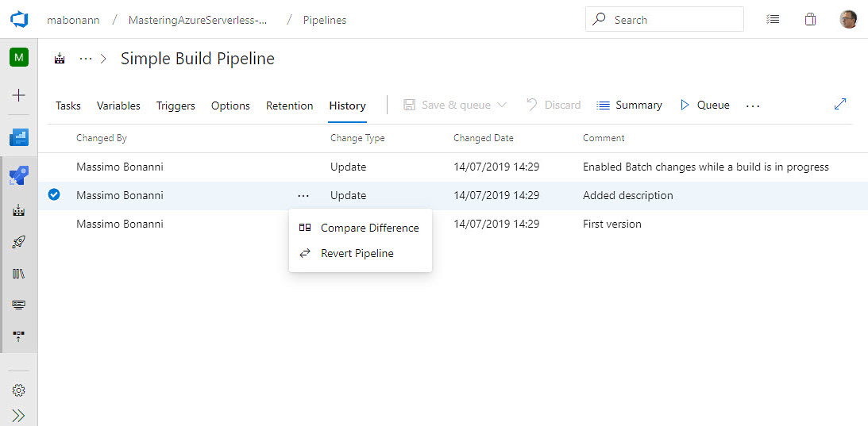The width and height of the screenshot is (868, 426).
Task: Click the date in the Enabled Batch changes row
Action: click(496, 167)
